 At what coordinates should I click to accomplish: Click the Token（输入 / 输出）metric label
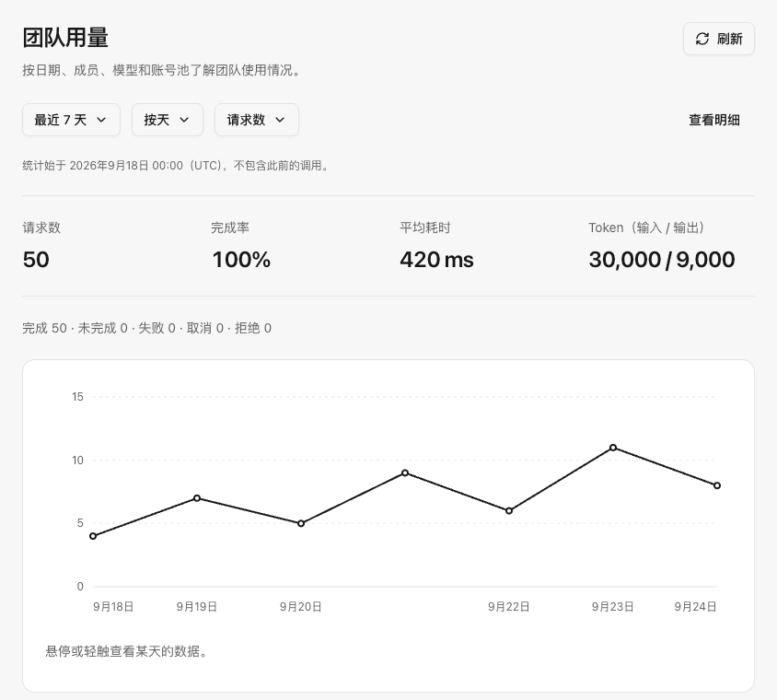[646, 227]
